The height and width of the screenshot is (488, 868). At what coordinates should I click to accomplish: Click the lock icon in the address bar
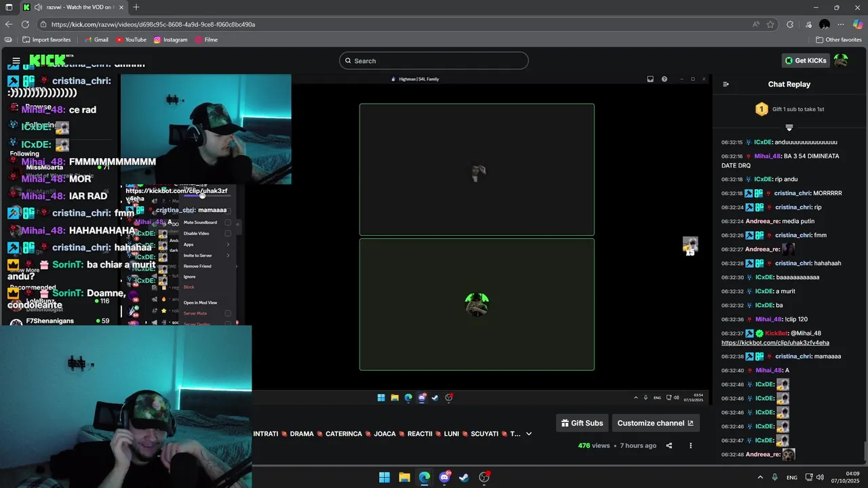point(43,24)
